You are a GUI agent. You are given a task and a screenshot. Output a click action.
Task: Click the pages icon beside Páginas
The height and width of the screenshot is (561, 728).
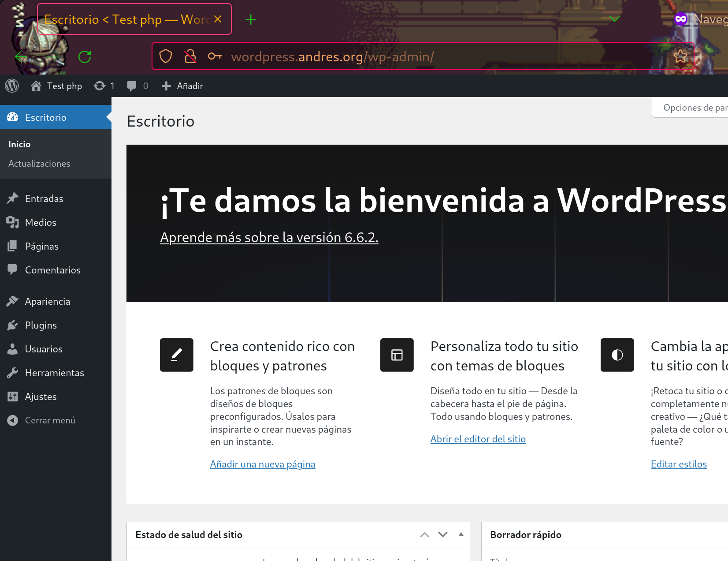pos(12,246)
